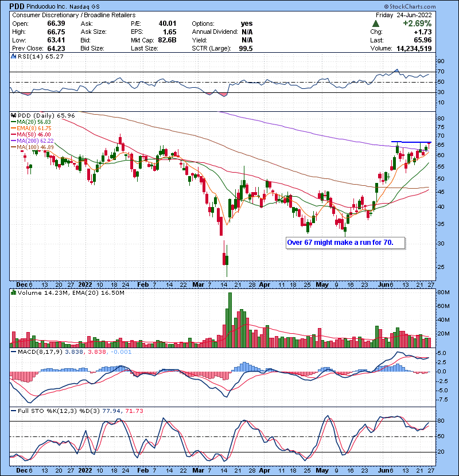This screenshot has height=476, width=459.
Task: Click the Volume 14.23M, EMA(20) 16.50M label
Action: [x=71, y=292]
